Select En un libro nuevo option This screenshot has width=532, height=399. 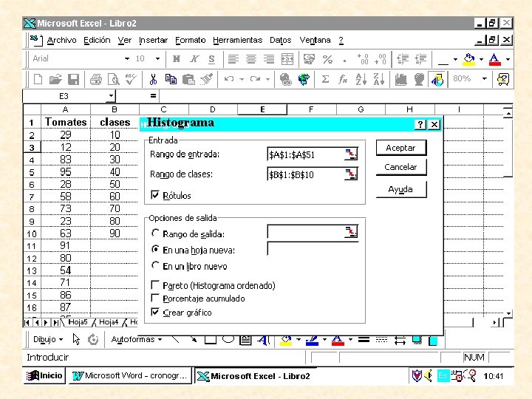click(x=155, y=265)
